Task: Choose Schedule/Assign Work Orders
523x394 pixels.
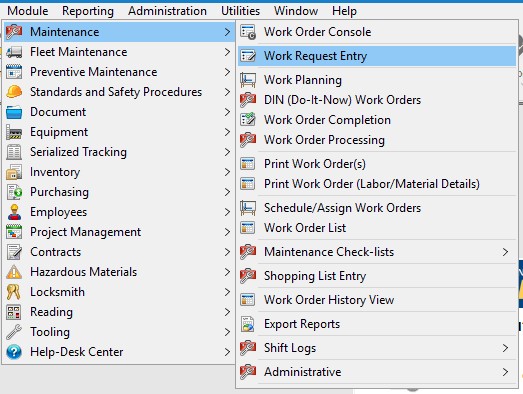Action: pos(377,208)
